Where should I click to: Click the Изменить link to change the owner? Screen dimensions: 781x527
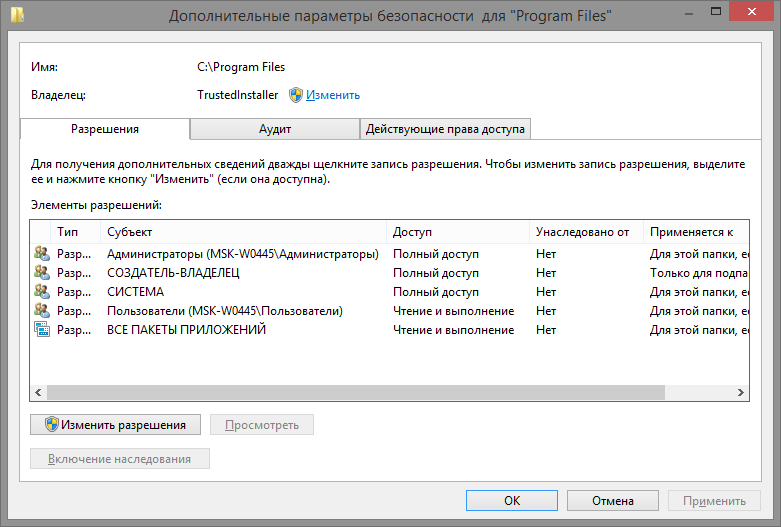tap(333, 95)
